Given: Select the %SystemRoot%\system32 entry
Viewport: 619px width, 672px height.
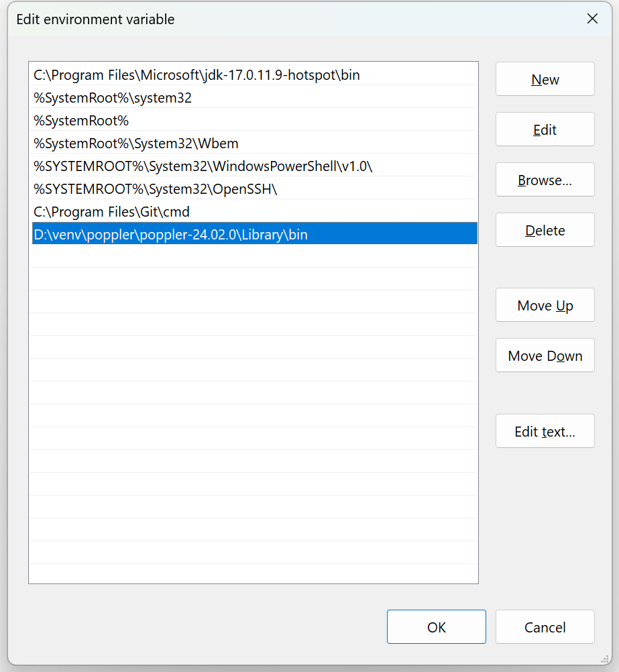Looking at the screenshot, I should tap(113, 98).
